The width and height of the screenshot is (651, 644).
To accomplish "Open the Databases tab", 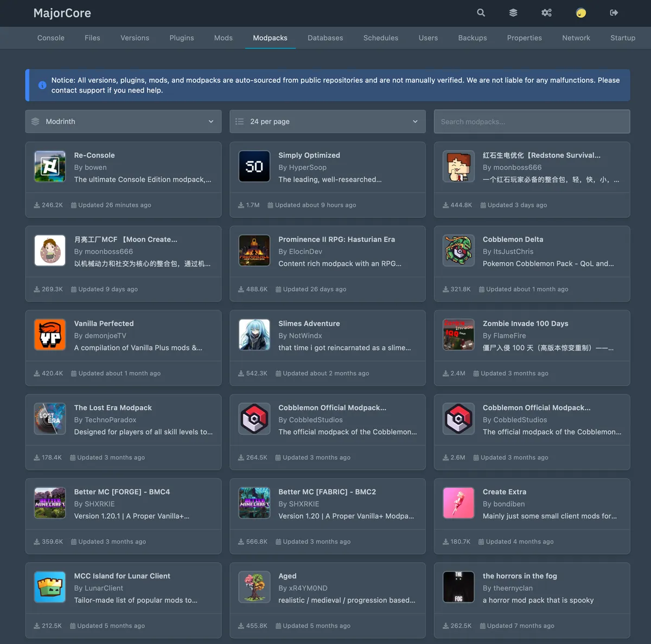I will tap(325, 38).
